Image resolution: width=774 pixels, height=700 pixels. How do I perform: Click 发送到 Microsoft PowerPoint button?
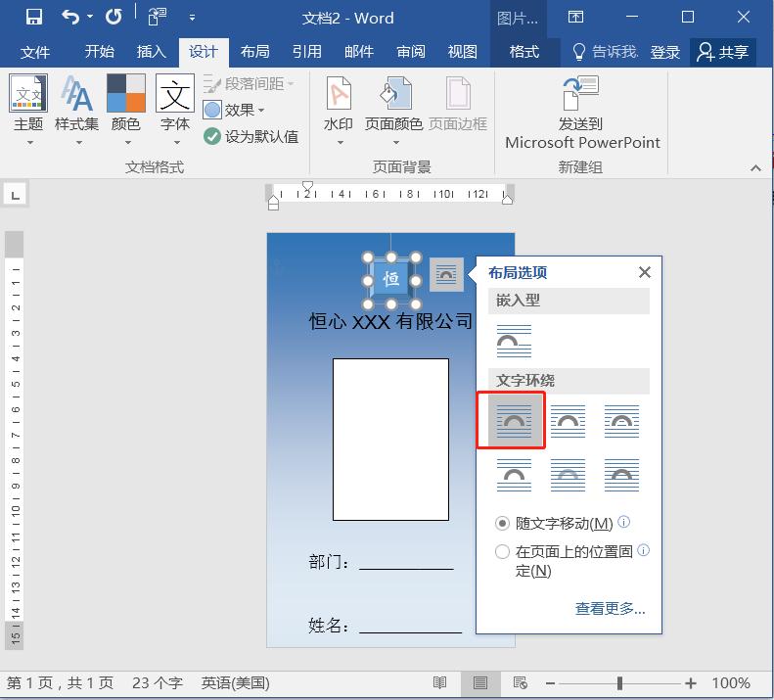582,113
